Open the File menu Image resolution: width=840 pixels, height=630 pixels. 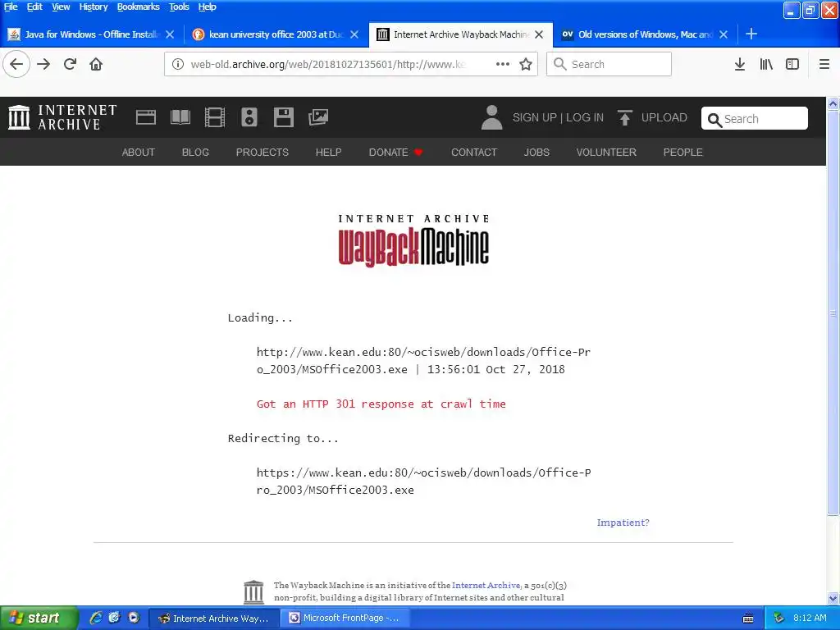point(11,7)
